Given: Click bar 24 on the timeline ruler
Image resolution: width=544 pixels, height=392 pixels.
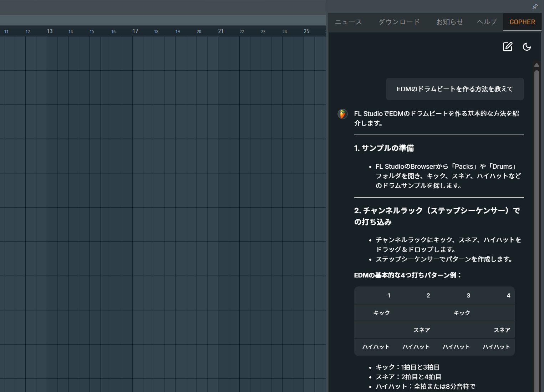Looking at the screenshot, I should pos(285,32).
